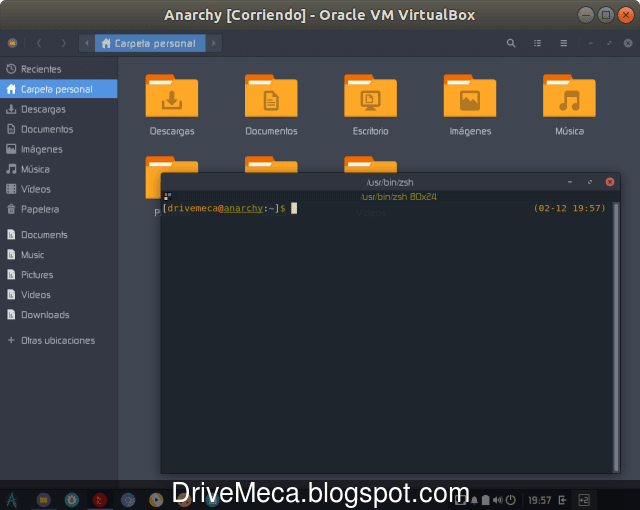Go back with the left arrow button

coord(39,43)
